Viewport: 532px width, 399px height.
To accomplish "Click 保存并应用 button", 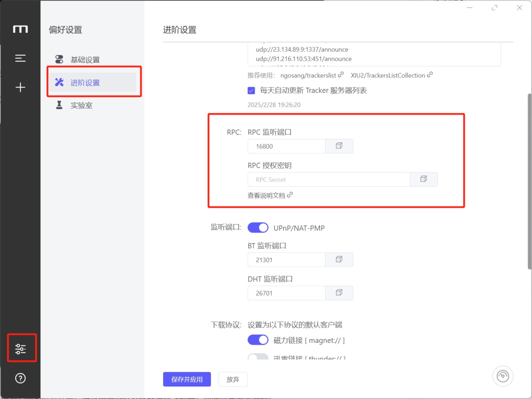I will [187, 379].
